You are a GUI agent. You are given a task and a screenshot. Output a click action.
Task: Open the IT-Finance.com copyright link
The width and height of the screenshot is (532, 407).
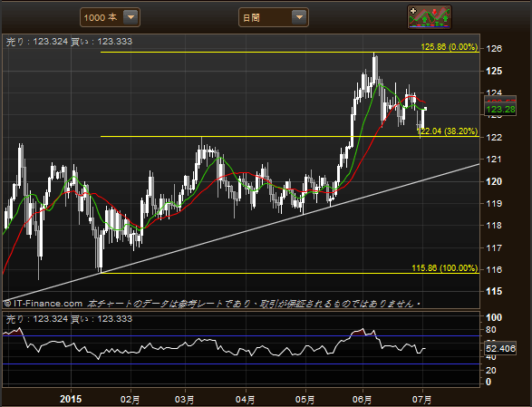pyautogui.click(x=44, y=304)
